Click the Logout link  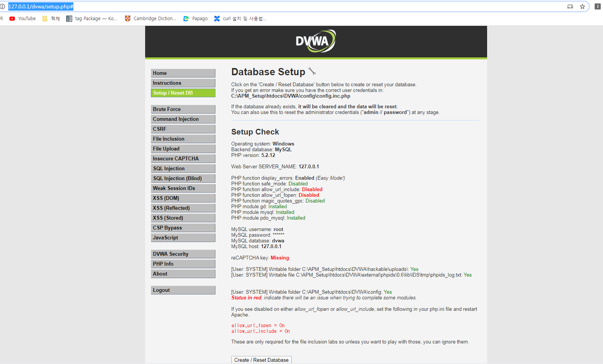183,290
